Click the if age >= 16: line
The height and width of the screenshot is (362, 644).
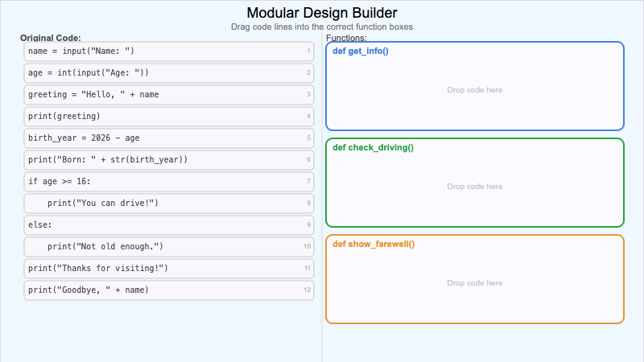(169, 182)
